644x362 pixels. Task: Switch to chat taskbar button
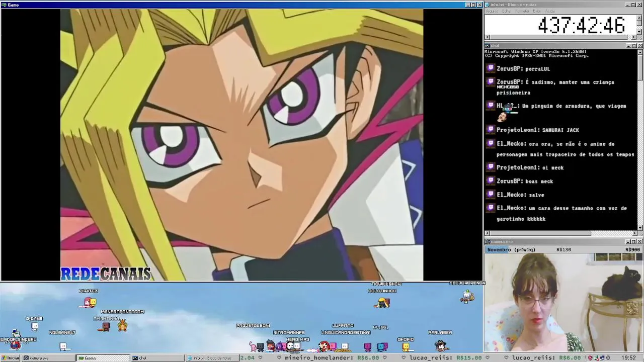click(157, 358)
